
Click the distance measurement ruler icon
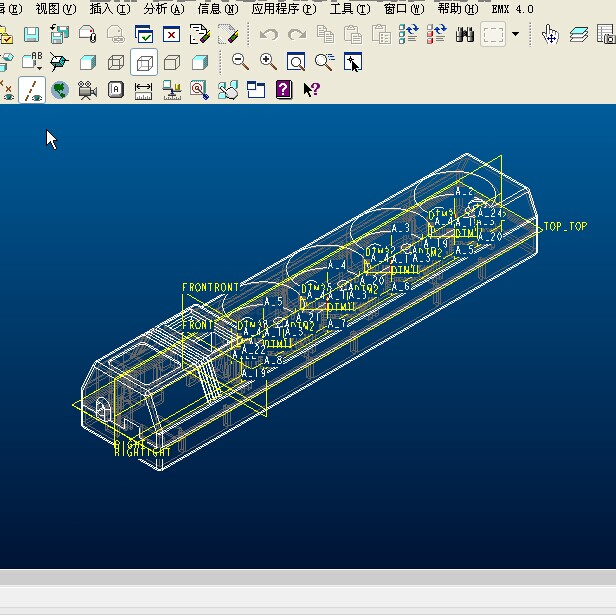click(x=143, y=90)
